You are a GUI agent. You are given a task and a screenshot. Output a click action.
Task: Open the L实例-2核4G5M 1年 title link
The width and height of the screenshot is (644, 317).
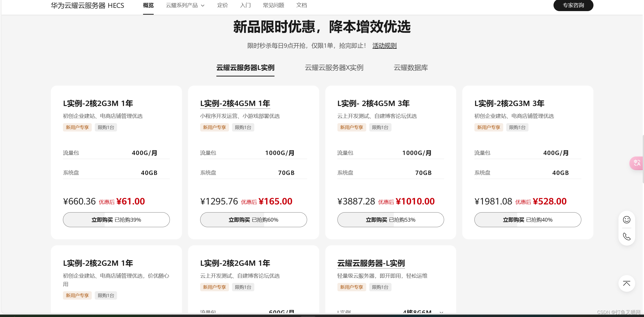tap(235, 103)
